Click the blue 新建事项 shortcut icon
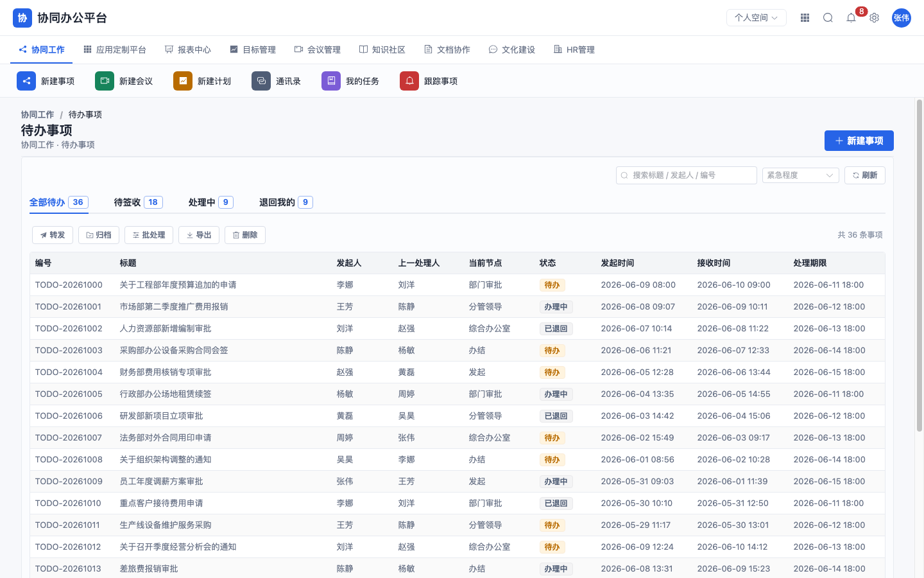Viewport: 924px width, 578px height. click(26, 81)
